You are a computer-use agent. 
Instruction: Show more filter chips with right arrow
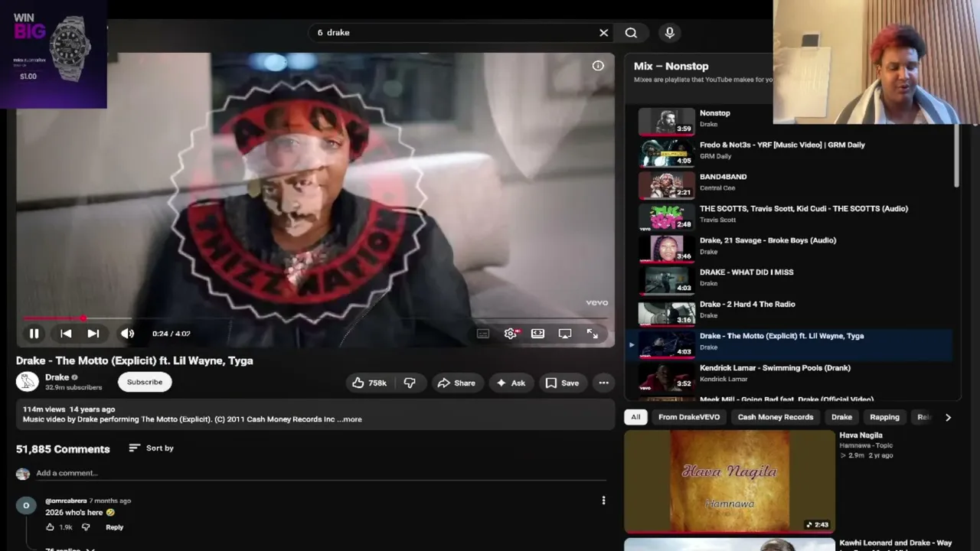point(948,417)
